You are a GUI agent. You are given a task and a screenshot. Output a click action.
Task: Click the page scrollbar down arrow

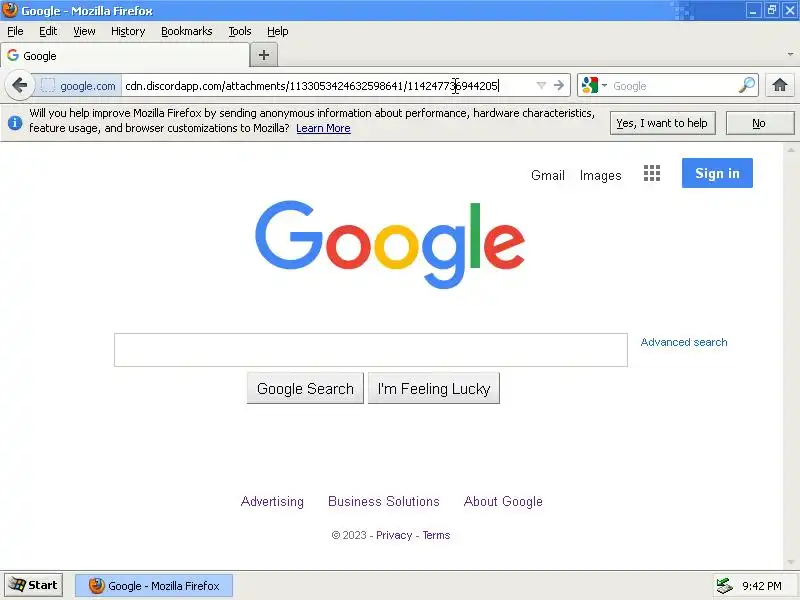790,562
